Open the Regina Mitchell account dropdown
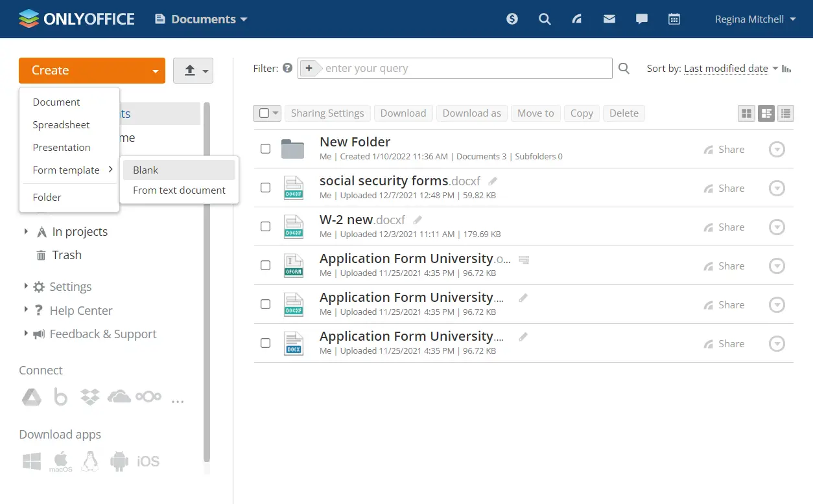The height and width of the screenshot is (504, 813). 755,19
